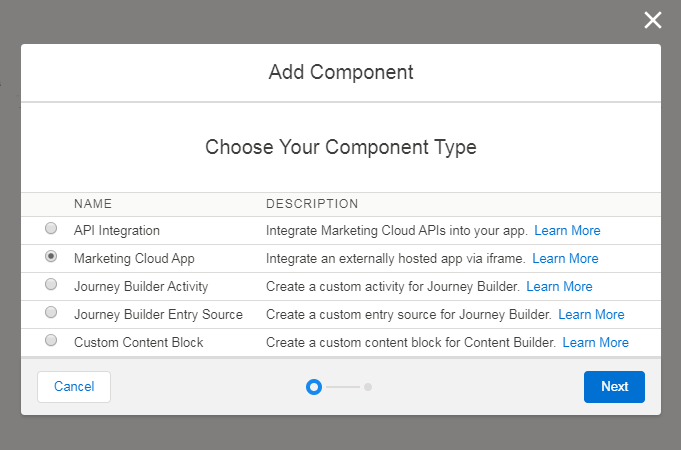
Task: Open Learn More for Custom Content Block
Action: tap(595, 343)
